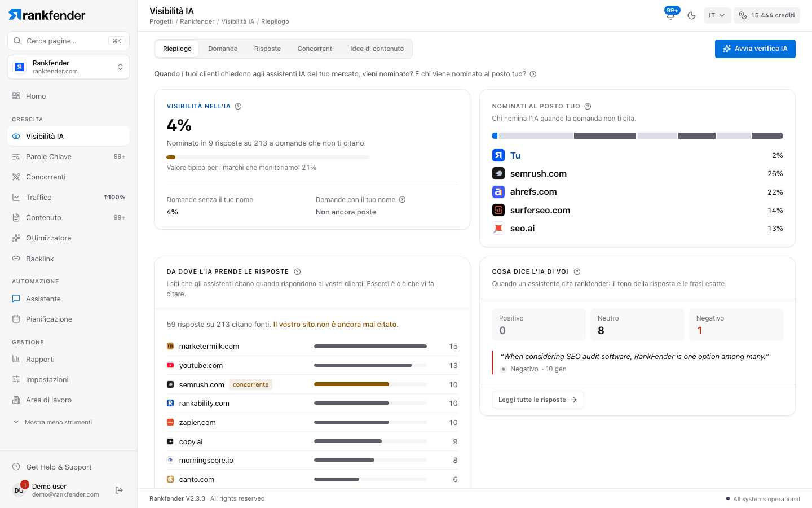Click Rankfender in the breadcrumb
This screenshot has height=508, width=812.
click(x=197, y=21)
